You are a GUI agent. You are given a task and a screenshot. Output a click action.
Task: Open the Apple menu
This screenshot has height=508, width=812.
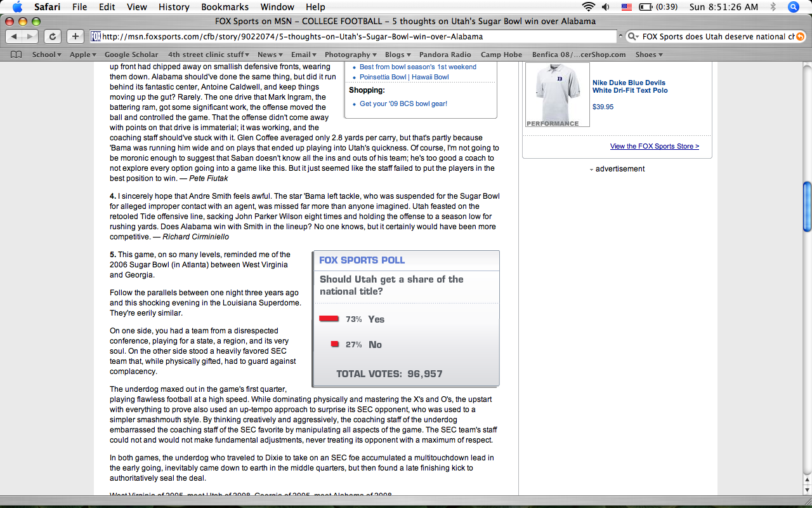click(x=17, y=7)
